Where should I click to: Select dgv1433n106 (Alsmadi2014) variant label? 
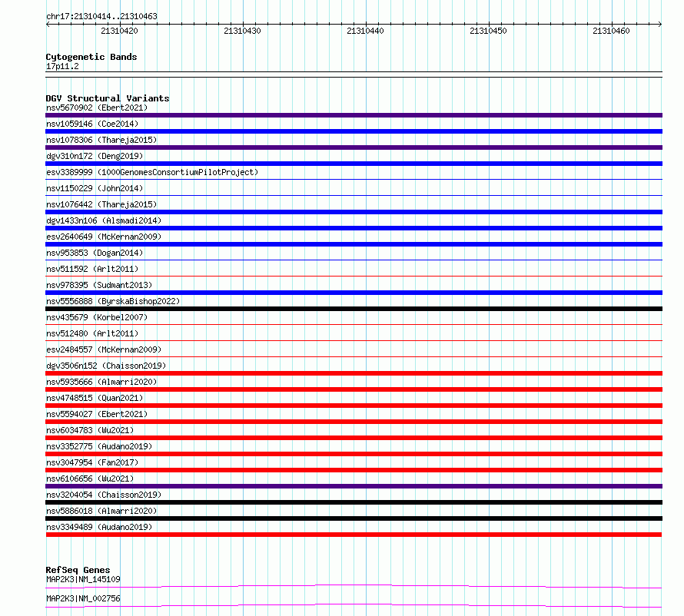pyautogui.click(x=104, y=220)
